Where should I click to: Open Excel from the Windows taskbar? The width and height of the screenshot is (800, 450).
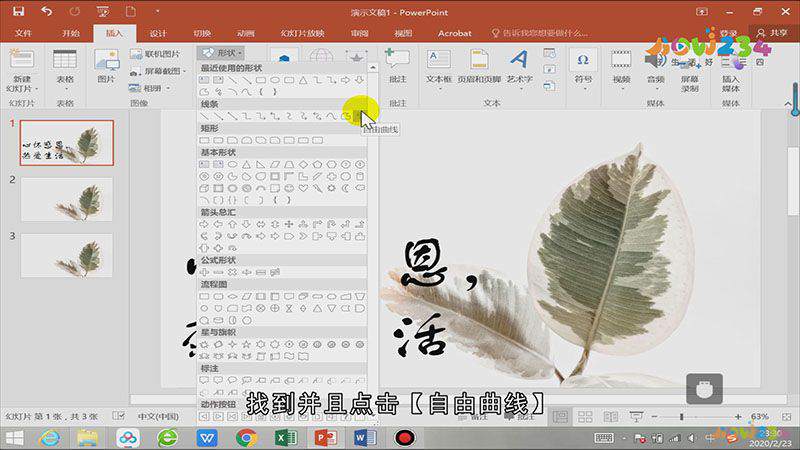(x=286, y=438)
